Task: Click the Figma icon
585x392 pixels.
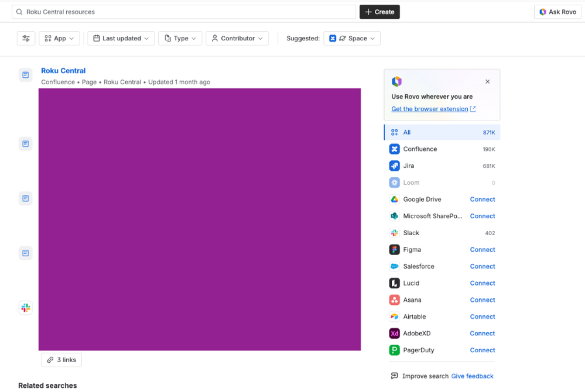Action: click(x=394, y=250)
